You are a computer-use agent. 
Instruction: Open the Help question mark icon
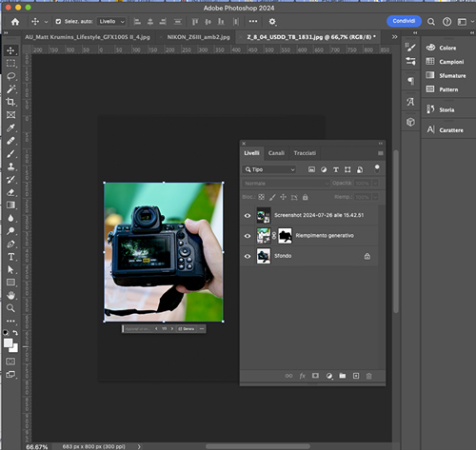pos(446,22)
